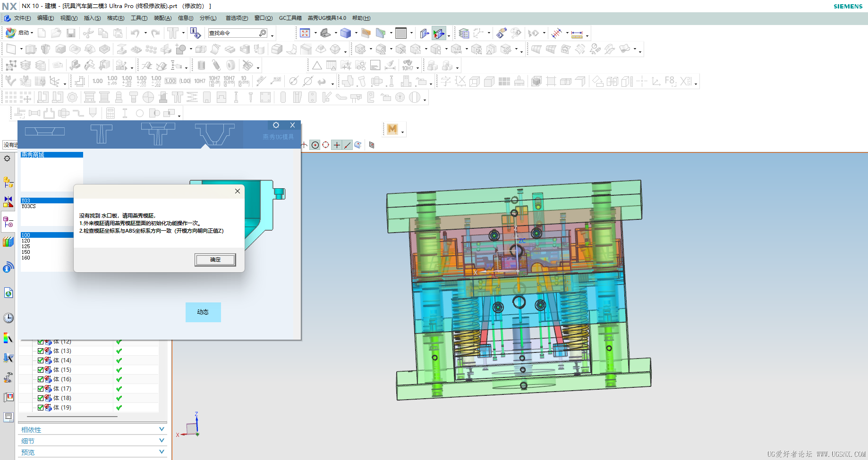Select the funnel-shaped sprue bushing icon
868x460 pixels.
tap(215, 134)
